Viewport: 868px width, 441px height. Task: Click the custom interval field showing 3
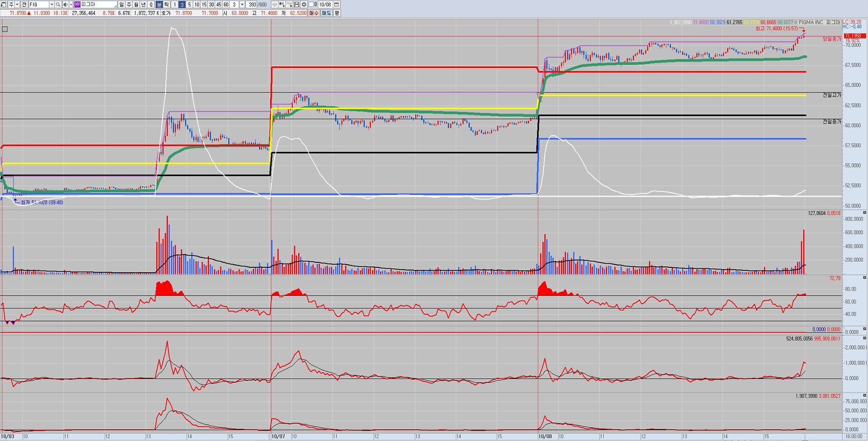(x=234, y=5)
